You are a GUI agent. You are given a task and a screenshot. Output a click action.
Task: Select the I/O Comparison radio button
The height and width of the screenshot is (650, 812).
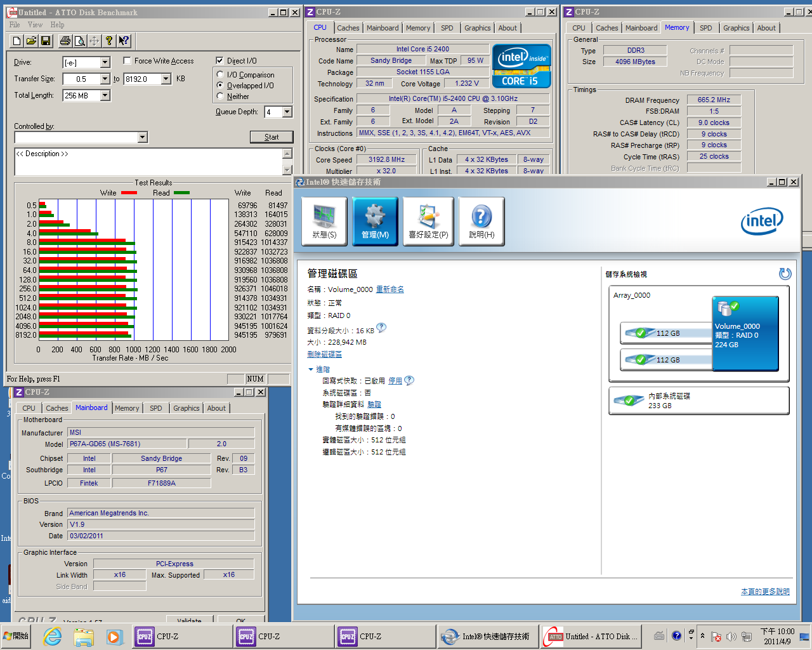coord(220,75)
